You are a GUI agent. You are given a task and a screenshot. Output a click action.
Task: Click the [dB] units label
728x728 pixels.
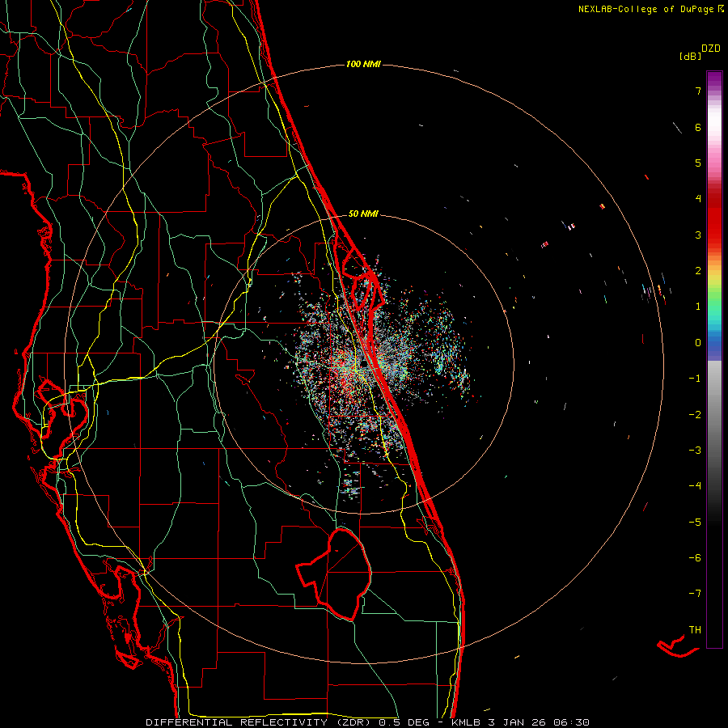pyautogui.click(x=691, y=56)
